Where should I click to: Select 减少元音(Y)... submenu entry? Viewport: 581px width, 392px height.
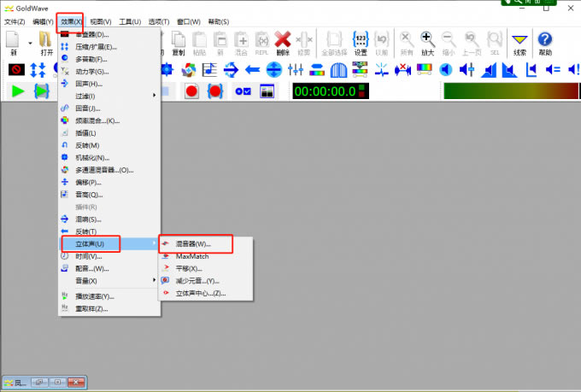point(197,280)
